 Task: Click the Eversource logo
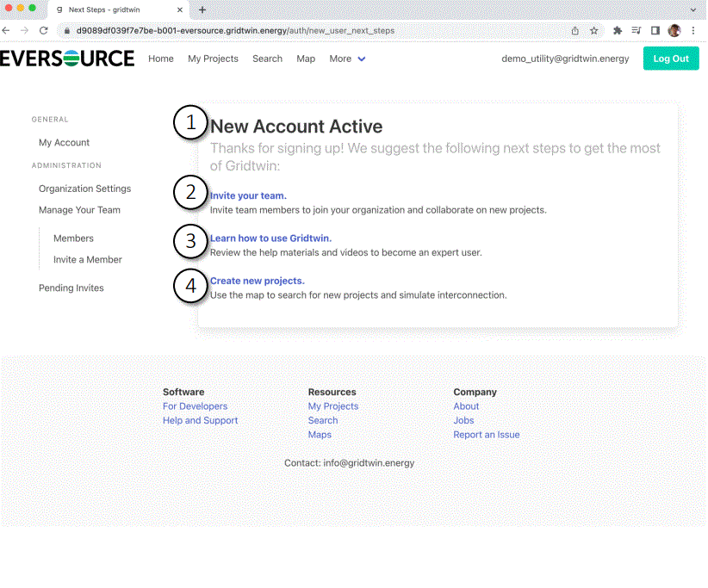coord(67,59)
